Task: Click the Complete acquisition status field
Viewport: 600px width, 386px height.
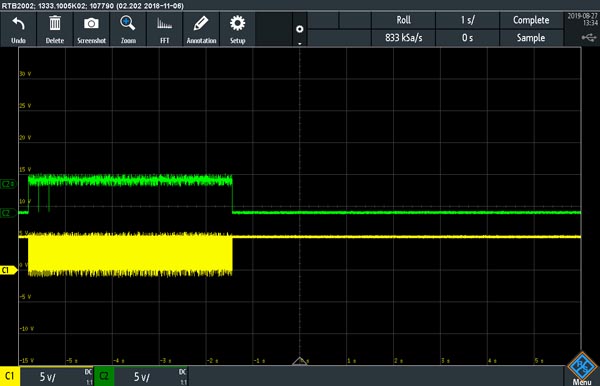Action: [x=531, y=20]
